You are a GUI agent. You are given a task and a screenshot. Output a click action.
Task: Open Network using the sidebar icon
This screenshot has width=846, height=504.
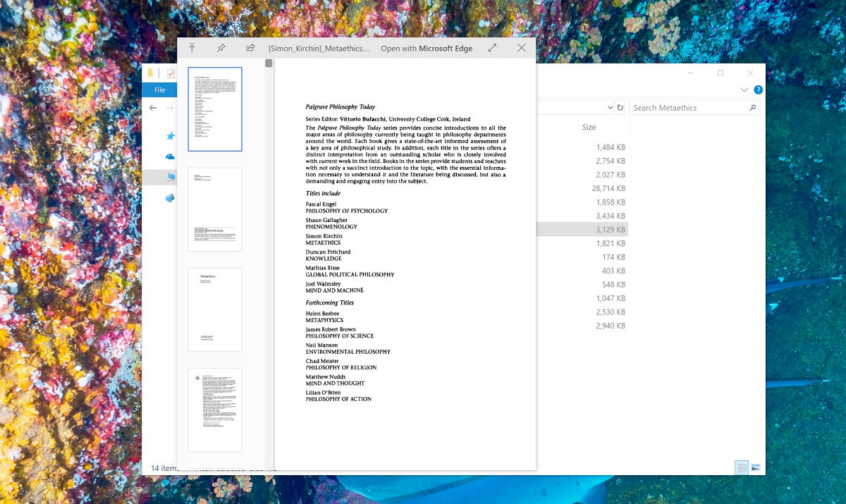(169, 196)
